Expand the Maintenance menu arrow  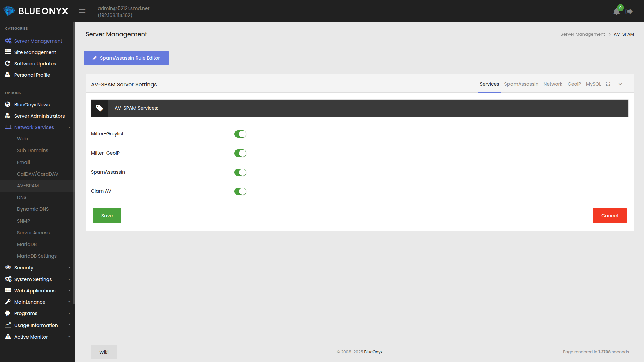click(69, 302)
